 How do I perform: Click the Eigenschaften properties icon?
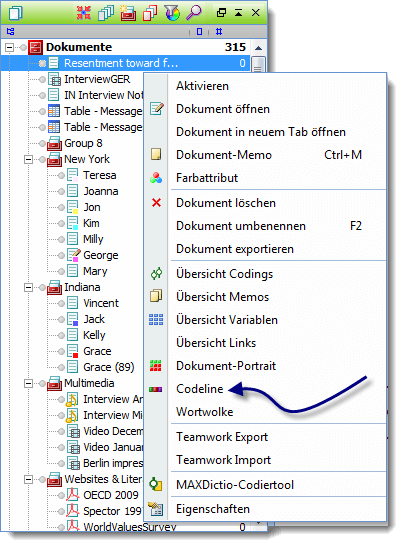156,509
